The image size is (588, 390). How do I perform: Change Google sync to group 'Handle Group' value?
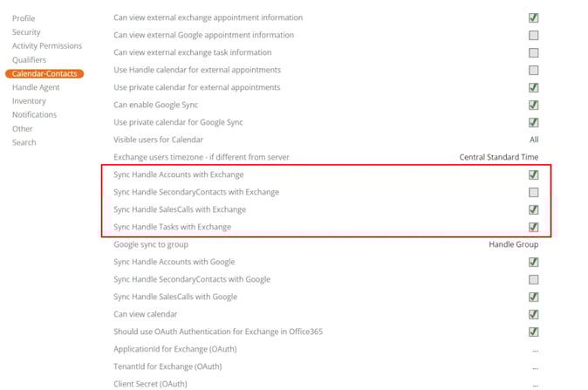coord(514,244)
